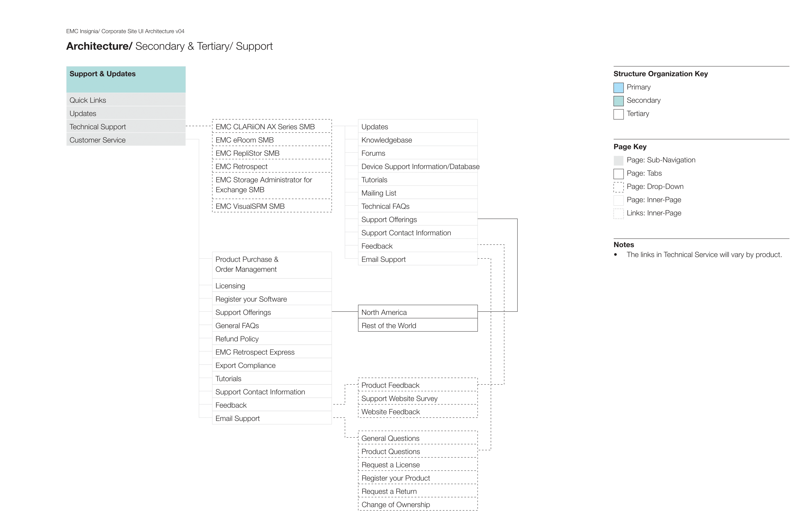Switch to the North America tab

418,312
